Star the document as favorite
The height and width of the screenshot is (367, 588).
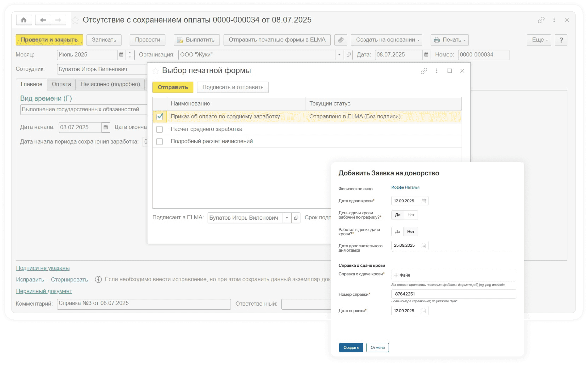(75, 20)
